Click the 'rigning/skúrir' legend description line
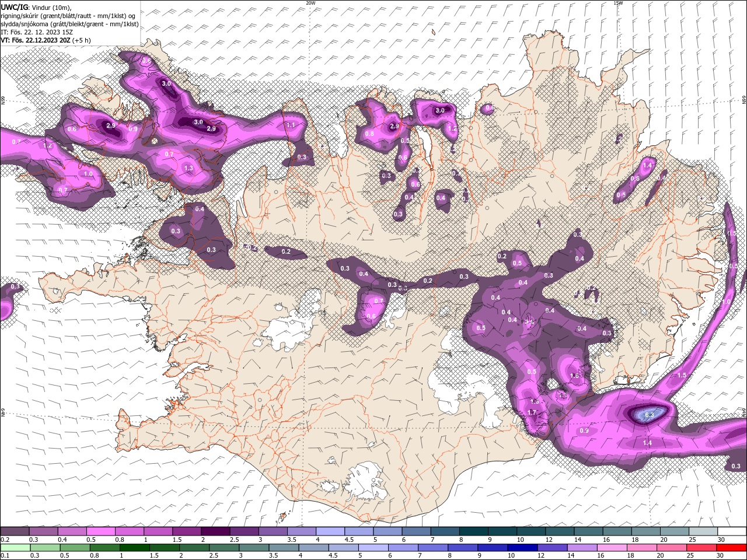The width and height of the screenshot is (747, 560). click(69, 16)
